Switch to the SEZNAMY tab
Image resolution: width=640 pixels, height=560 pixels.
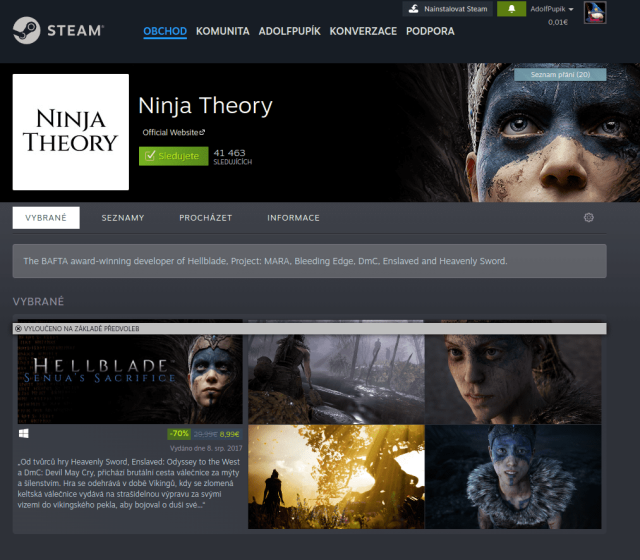point(123,218)
